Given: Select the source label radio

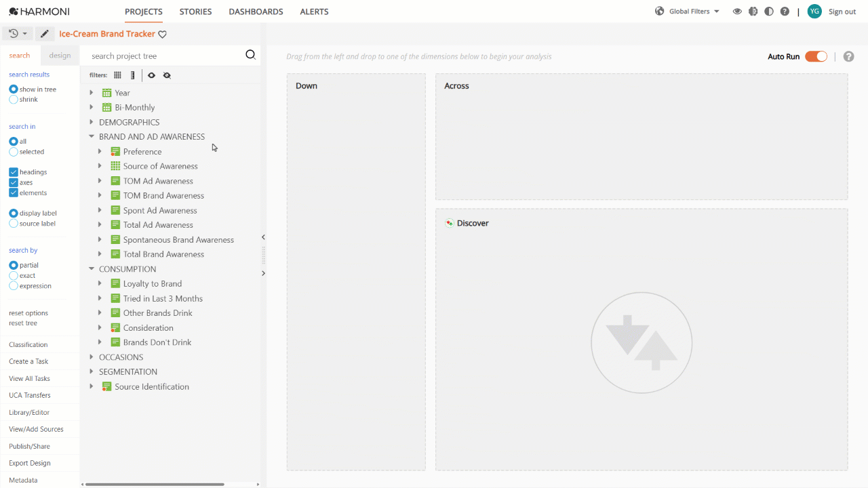Looking at the screenshot, I should coord(14,224).
